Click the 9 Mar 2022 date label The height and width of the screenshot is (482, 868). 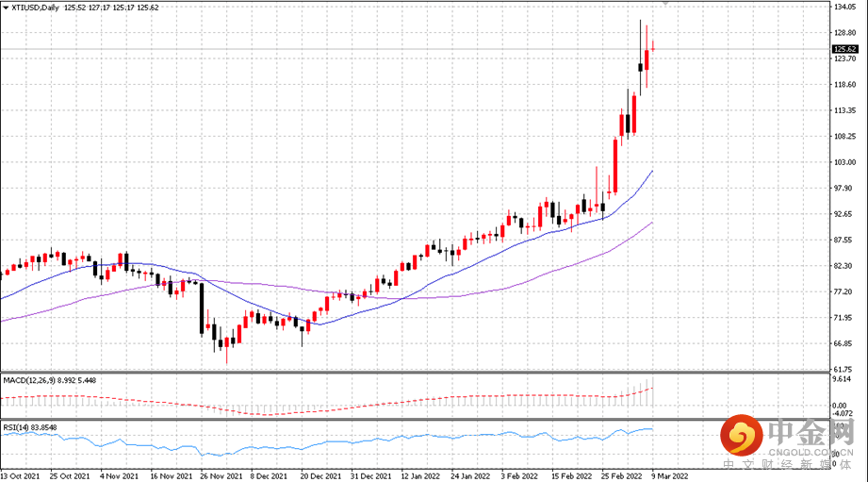coord(670,476)
